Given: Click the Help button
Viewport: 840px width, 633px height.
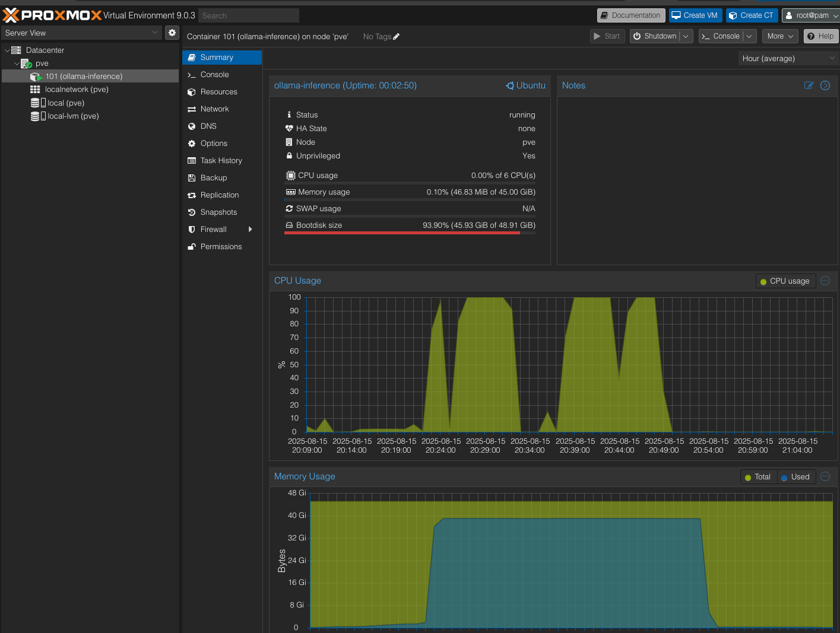Looking at the screenshot, I should click(x=820, y=36).
